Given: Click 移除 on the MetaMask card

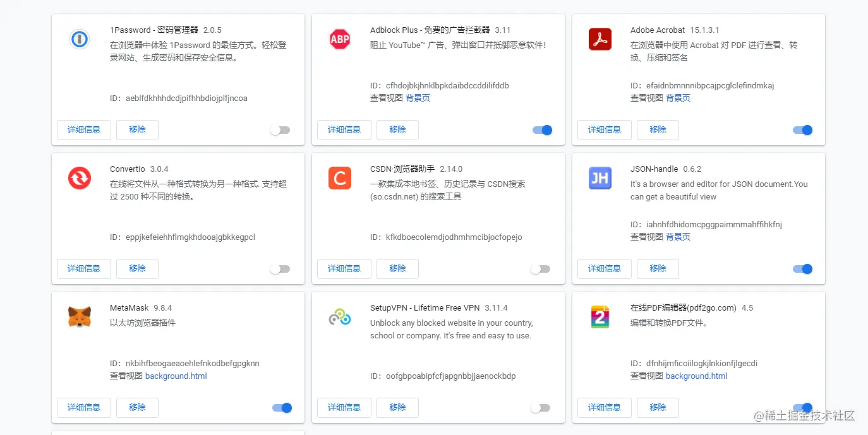Looking at the screenshot, I should click(x=137, y=407).
